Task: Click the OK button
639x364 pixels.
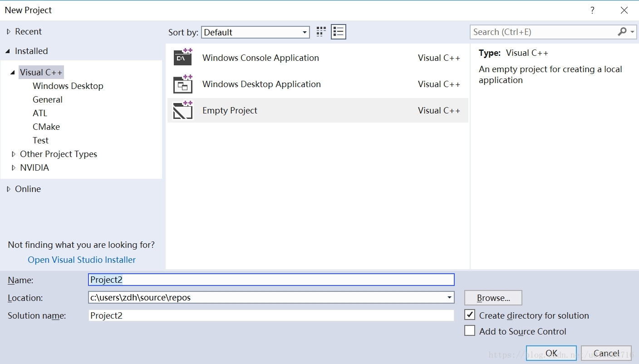Action: coord(551,353)
